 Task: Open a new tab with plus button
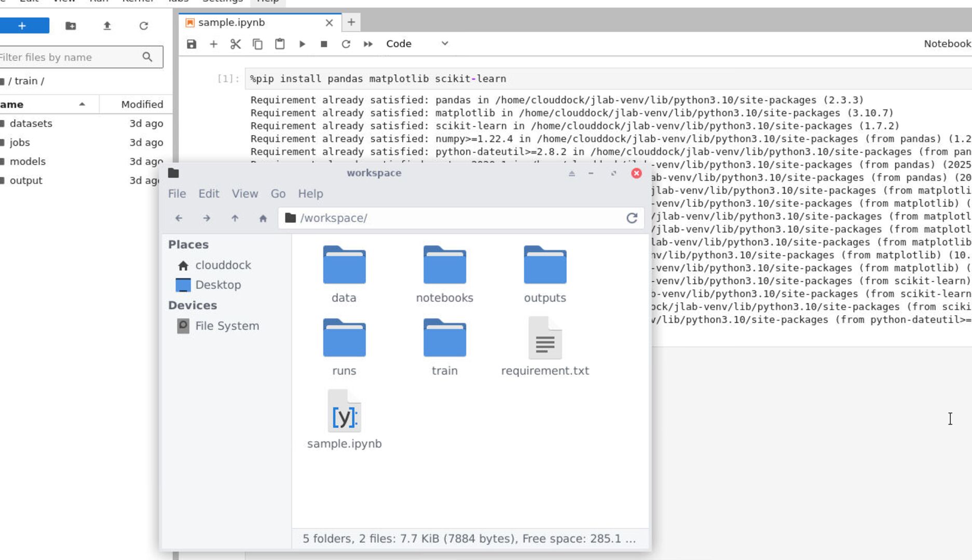coord(351,22)
